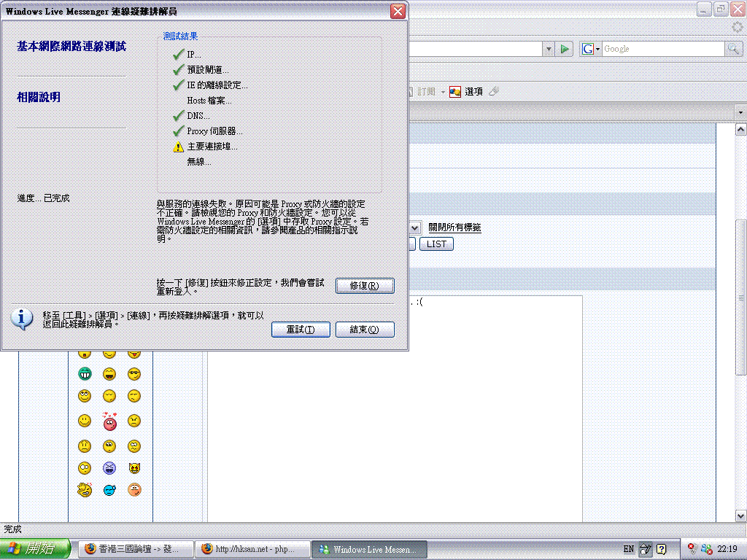Select the one-eyed wide stare emoticon
This screenshot has width=747, height=560.
click(x=85, y=468)
